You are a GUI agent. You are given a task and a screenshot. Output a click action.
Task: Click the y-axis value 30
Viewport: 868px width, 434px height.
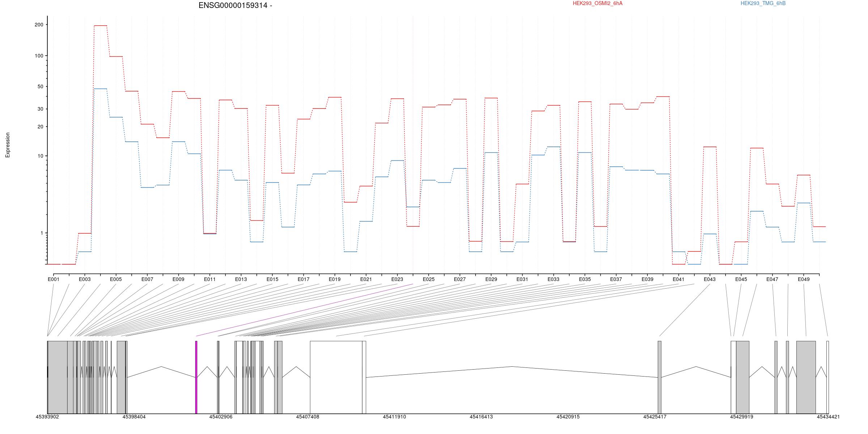(x=40, y=109)
